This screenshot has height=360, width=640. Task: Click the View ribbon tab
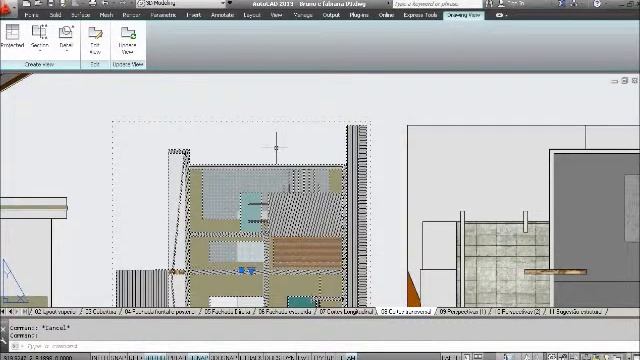[276, 15]
